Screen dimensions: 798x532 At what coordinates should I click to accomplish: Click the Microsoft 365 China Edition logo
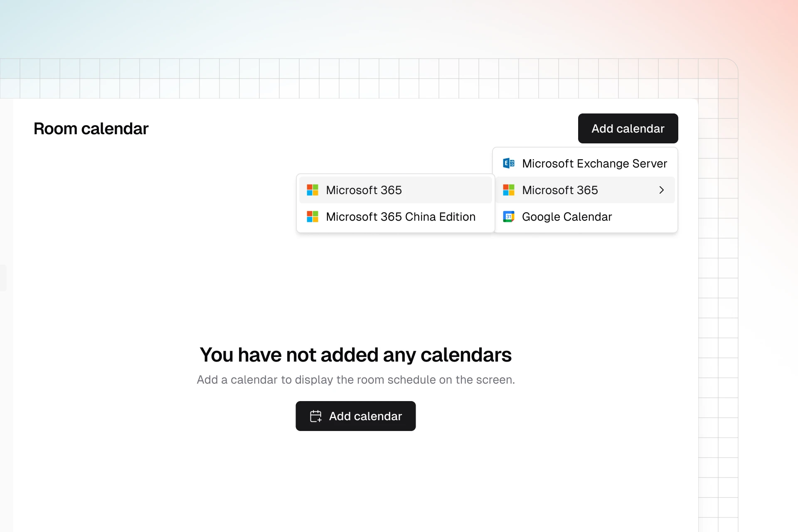(313, 217)
